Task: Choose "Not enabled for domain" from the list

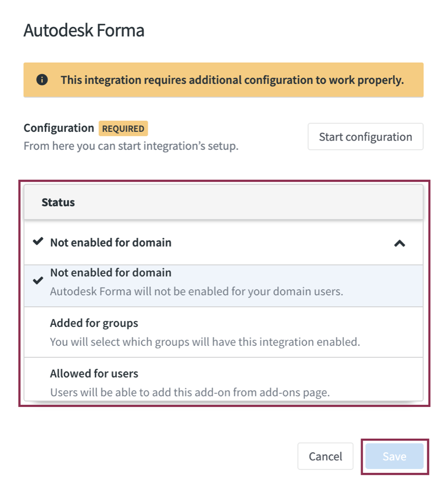Action: tap(111, 273)
